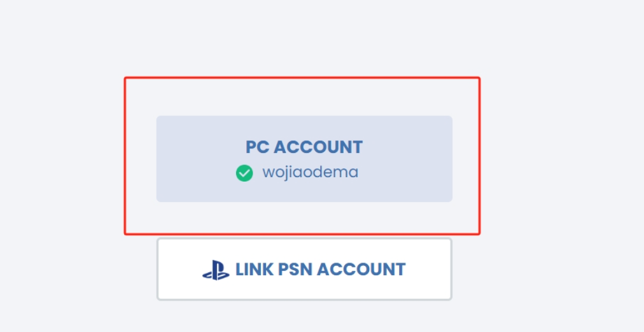Screen dimensions: 644x332
Task: Select the PC ACCOUNT heading
Action: pos(304,147)
